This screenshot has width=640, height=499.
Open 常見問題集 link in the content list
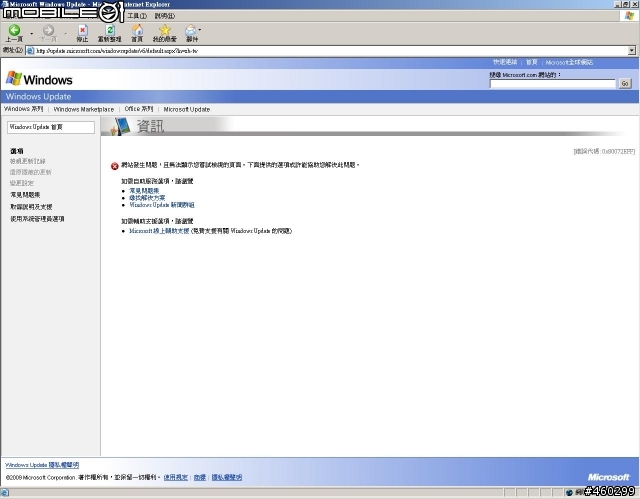[x=144, y=191]
